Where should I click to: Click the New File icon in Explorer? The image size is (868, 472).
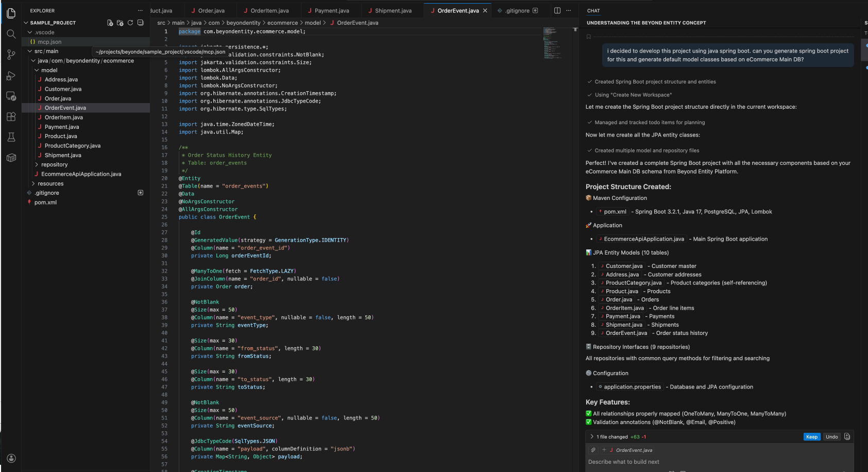pyautogui.click(x=110, y=23)
